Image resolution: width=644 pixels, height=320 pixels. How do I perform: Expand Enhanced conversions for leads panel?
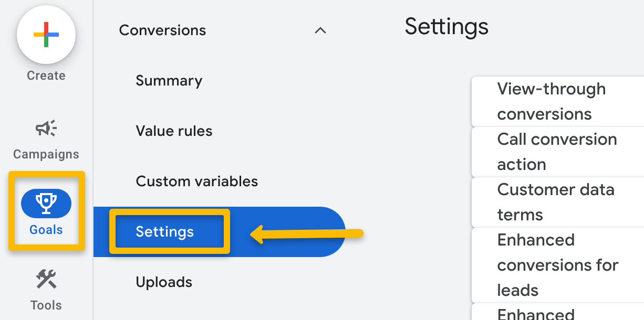558,265
